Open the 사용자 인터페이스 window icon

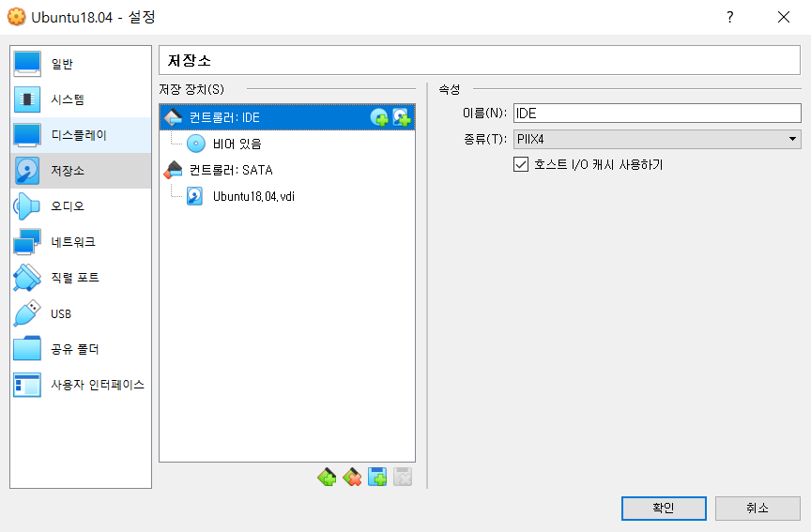[x=27, y=385]
